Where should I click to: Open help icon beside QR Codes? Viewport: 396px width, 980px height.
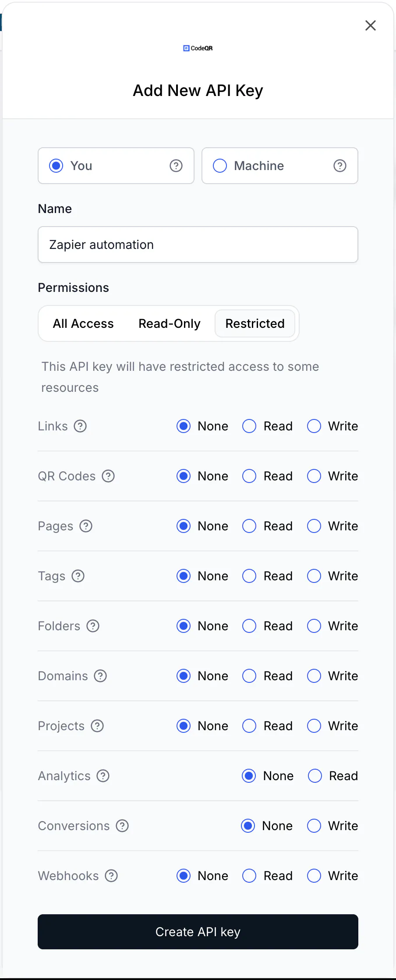pyautogui.click(x=108, y=476)
